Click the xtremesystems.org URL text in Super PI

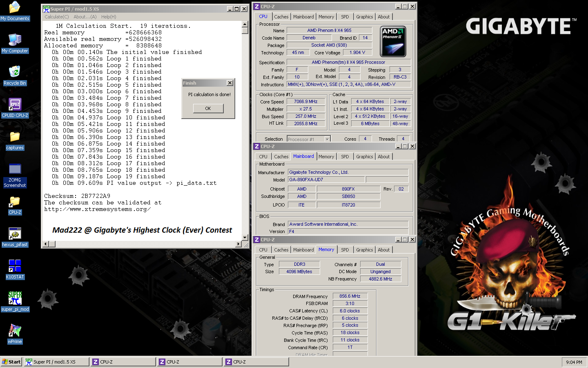click(x=98, y=209)
